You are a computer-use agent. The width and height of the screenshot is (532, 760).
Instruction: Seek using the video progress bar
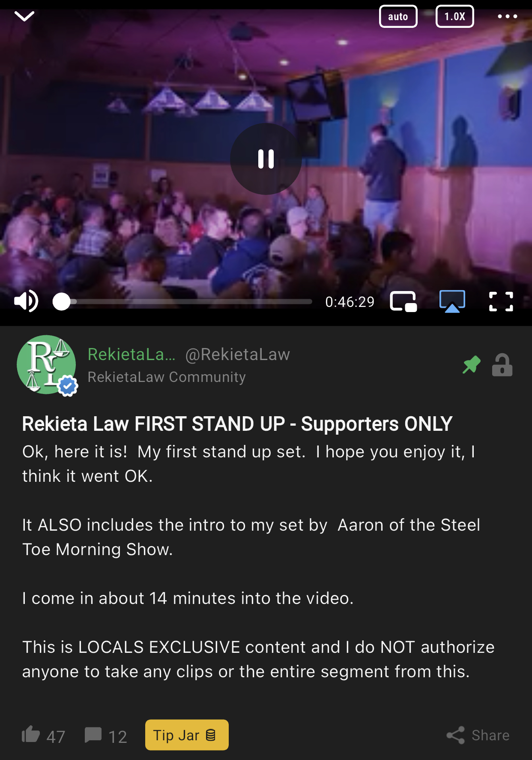tap(182, 302)
